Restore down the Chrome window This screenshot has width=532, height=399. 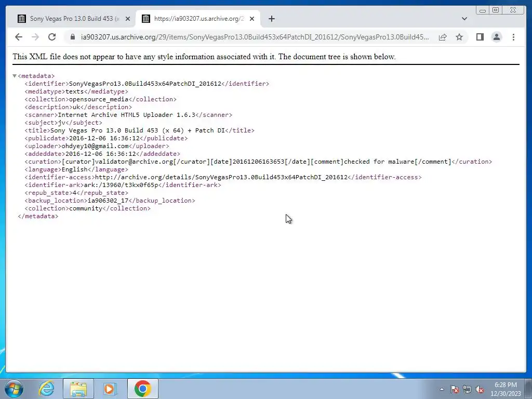495,10
